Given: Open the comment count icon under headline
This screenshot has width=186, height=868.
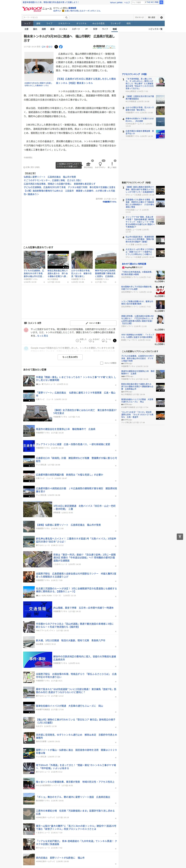Looking at the screenshot, I should [44, 47].
